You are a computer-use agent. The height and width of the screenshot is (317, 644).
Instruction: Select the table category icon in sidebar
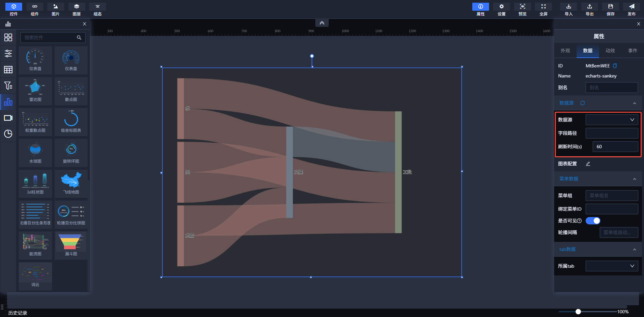(8, 70)
